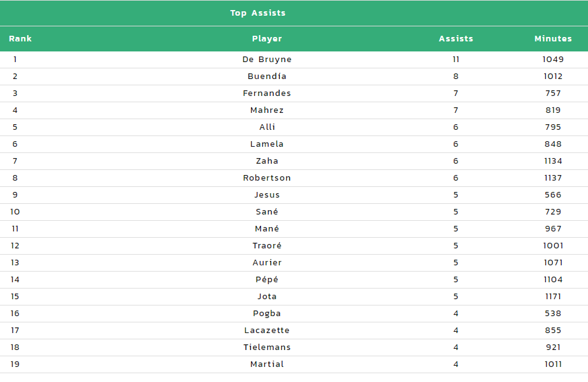The image size is (588, 382).
Task: Click Lamela's name
Action: [267, 144]
